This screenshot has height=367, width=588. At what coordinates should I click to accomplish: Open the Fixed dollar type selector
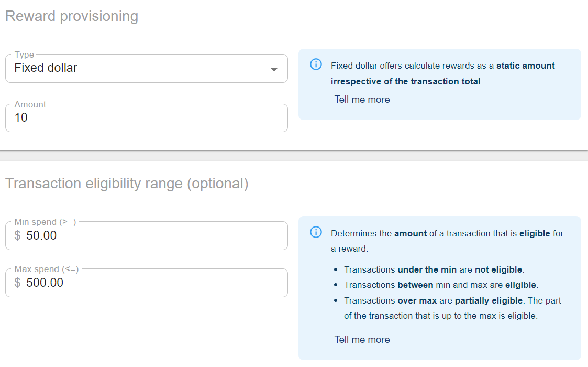click(x=147, y=68)
